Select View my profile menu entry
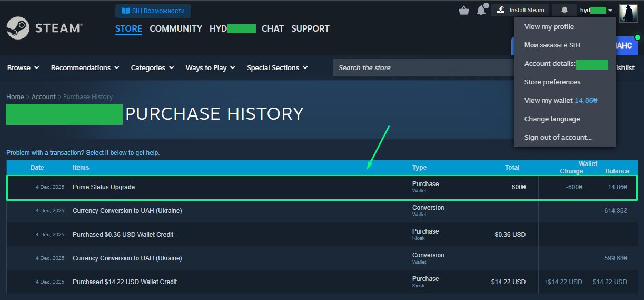 click(x=549, y=27)
